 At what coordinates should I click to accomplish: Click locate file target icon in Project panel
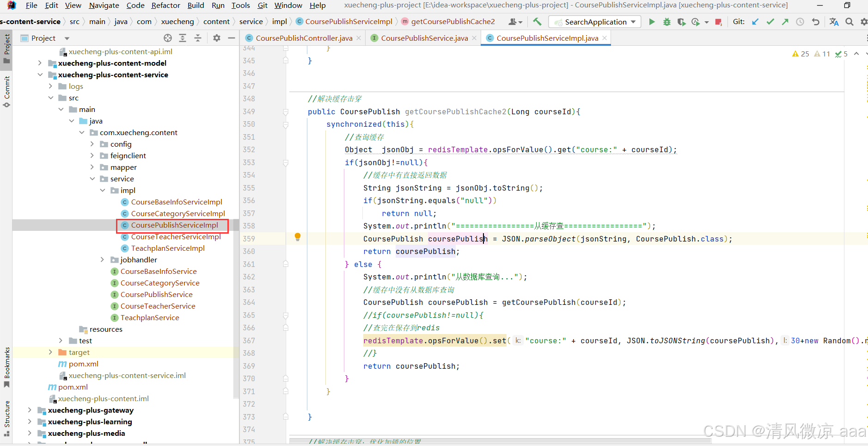168,38
